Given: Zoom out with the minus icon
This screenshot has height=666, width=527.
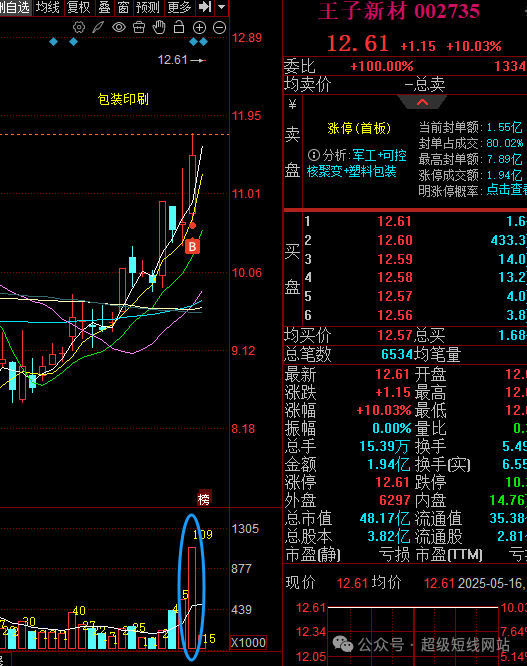Looking at the screenshot, I should click(220, 28).
